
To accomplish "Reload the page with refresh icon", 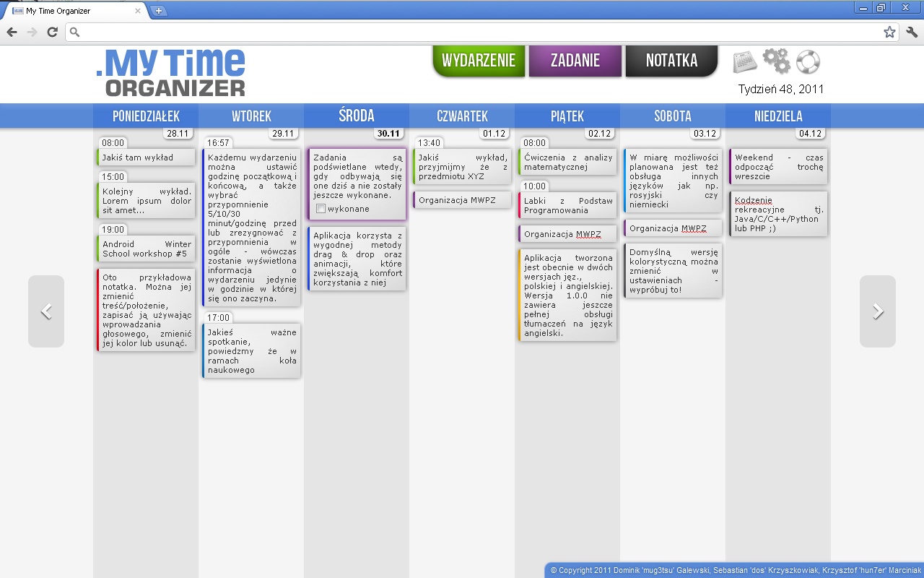I will click(52, 32).
